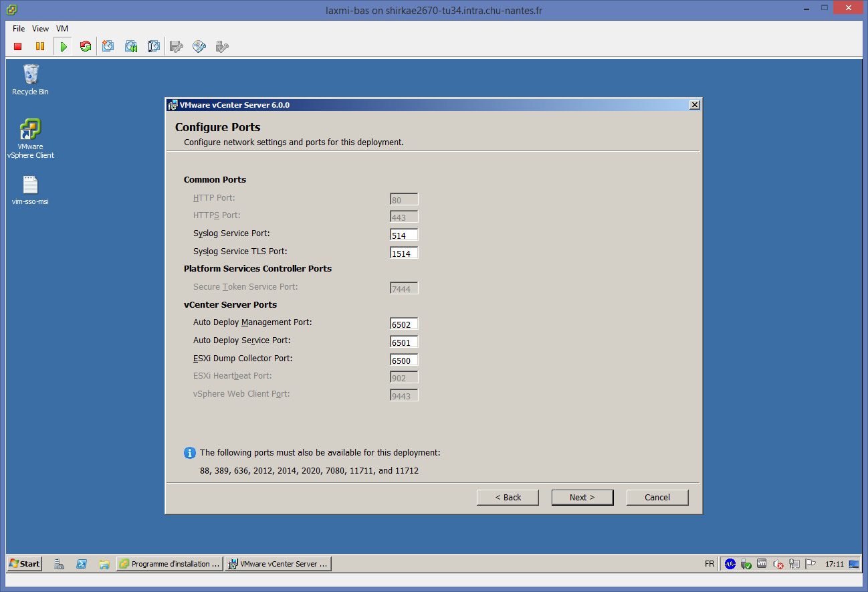Open Windows Explorer from quick launch bar

point(104,564)
